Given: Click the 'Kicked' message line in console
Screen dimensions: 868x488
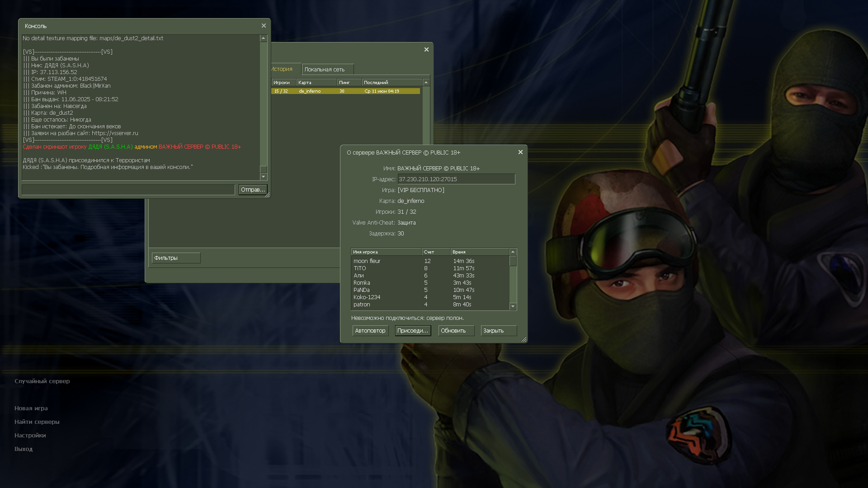Looking at the screenshot, I should 108,167.
